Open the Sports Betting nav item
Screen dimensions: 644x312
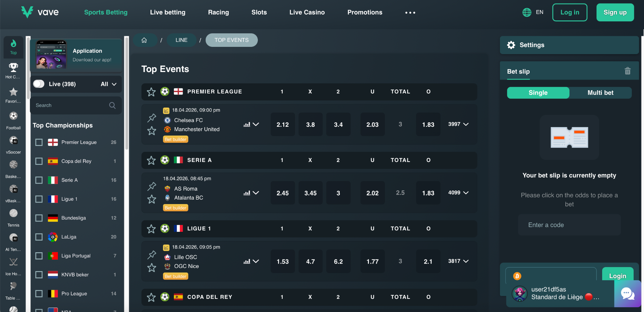click(106, 12)
